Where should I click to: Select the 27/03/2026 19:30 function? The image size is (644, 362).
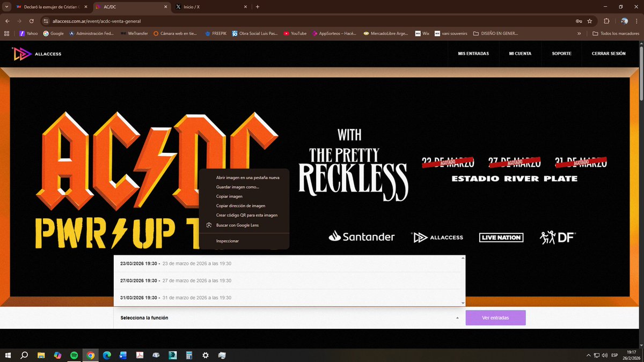click(287, 280)
